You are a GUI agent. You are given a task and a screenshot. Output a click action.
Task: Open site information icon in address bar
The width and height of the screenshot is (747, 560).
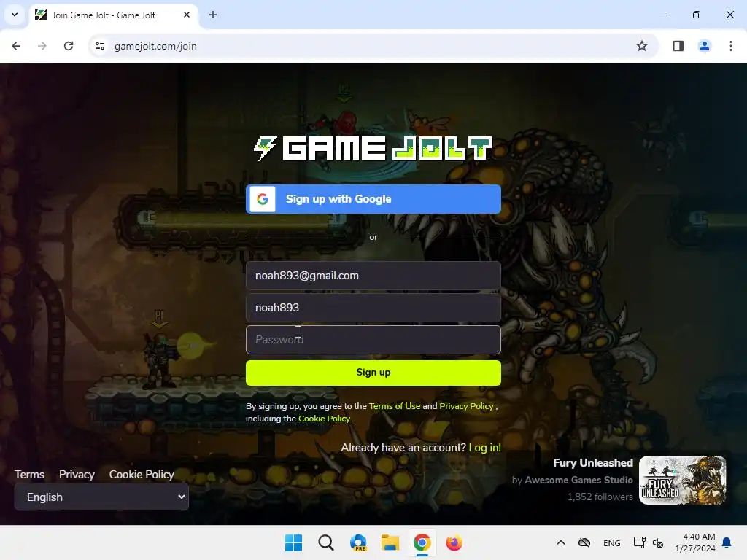(x=100, y=46)
